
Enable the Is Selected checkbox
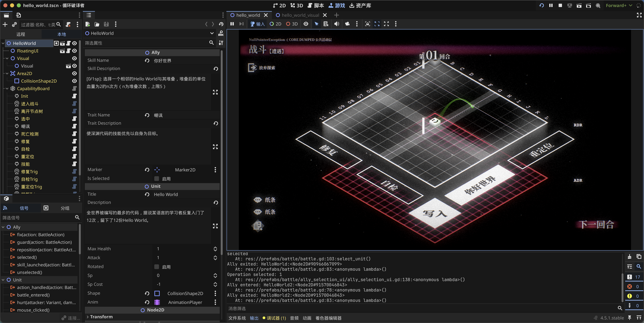pos(157,179)
